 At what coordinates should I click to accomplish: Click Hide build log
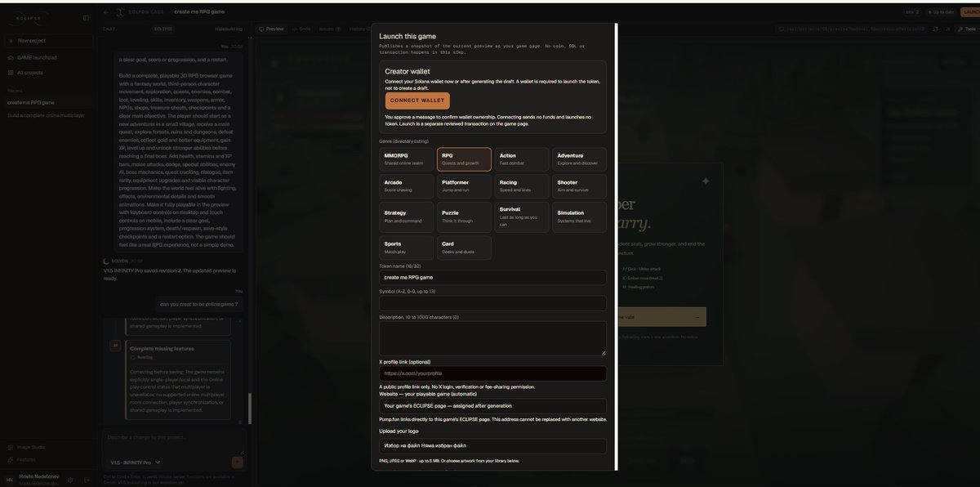(x=229, y=29)
